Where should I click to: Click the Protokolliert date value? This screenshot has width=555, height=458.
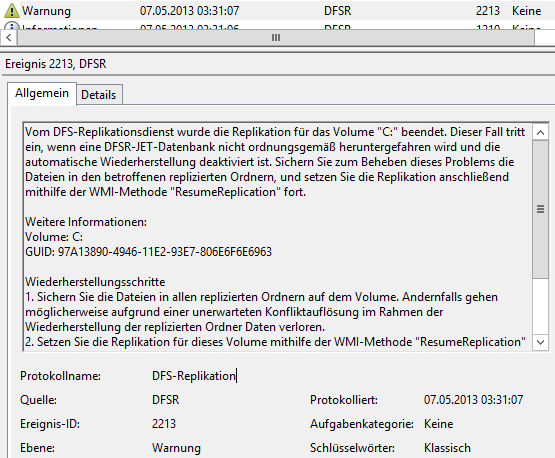(473, 400)
